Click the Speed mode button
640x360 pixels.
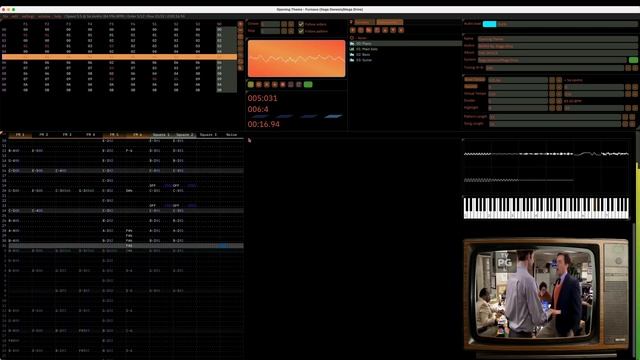(x=471, y=86)
